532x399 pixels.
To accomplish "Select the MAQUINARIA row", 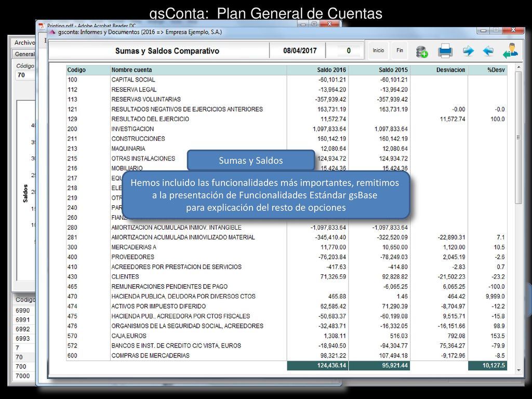I will click(x=287, y=149).
